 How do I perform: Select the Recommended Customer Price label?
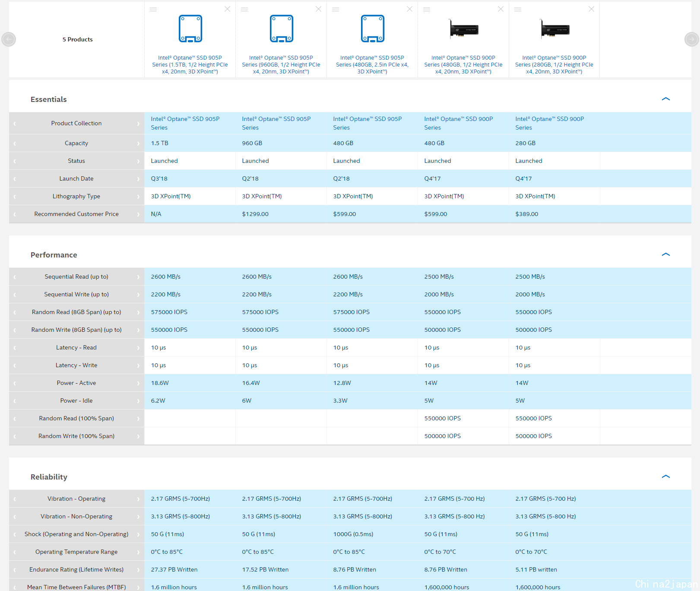pyautogui.click(x=76, y=214)
